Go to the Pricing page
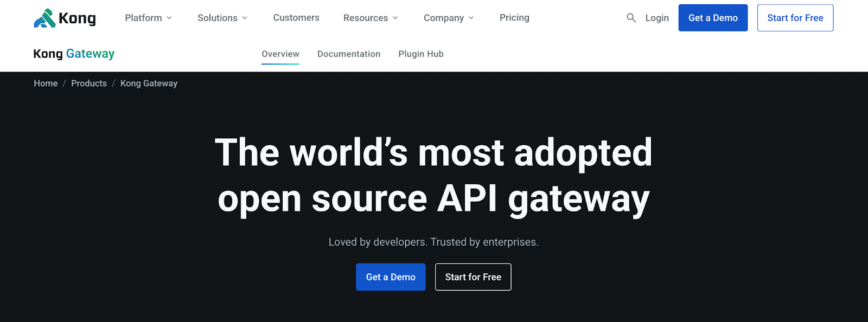This screenshot has height=322, width=868. click(x=514, y=18)
